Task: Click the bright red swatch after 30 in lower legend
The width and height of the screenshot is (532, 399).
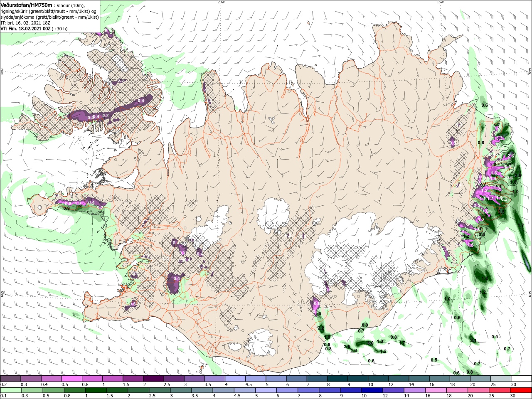Action: pyautogui.click(x=521, y=390)
